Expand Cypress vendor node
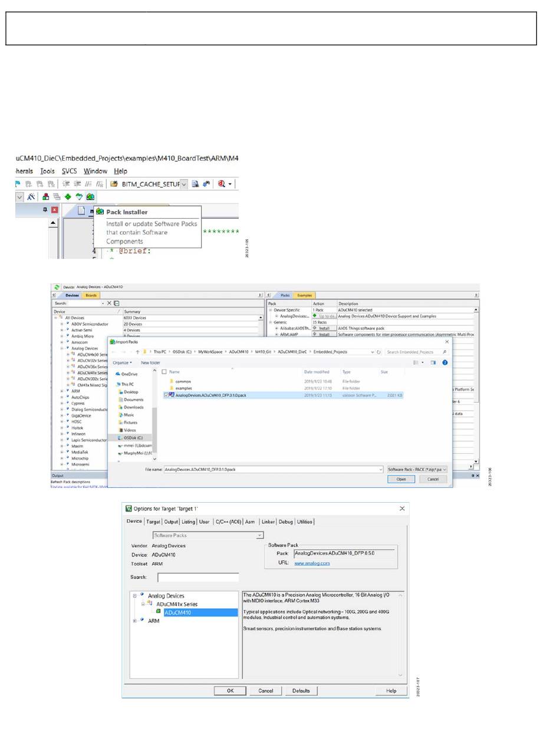This screenshot has width=560, height=739. click(x=61, y=403)
